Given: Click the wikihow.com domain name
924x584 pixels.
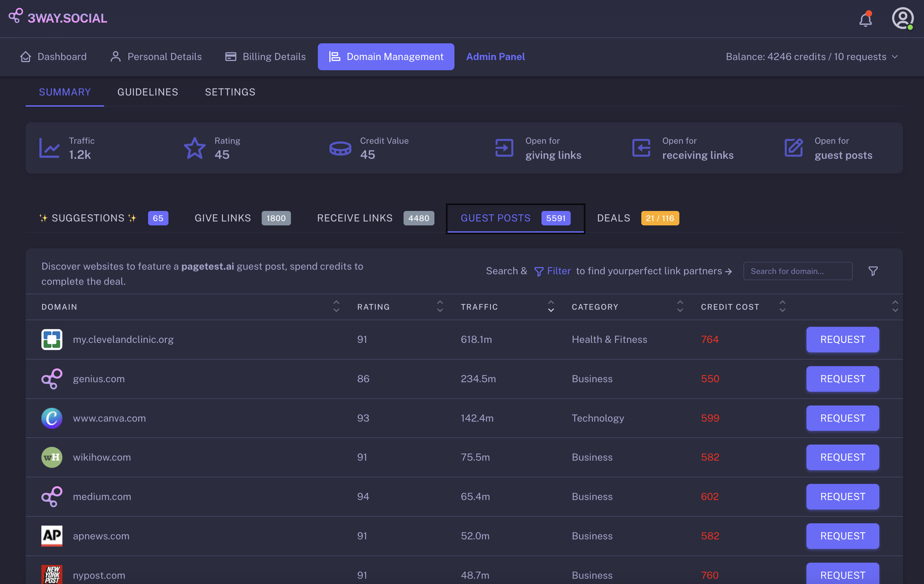Looking at the screenshot, I should [102, 457].
